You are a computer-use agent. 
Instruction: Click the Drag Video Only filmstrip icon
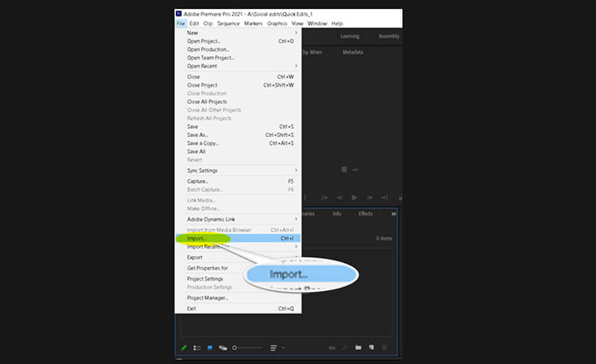coord(344,170)
